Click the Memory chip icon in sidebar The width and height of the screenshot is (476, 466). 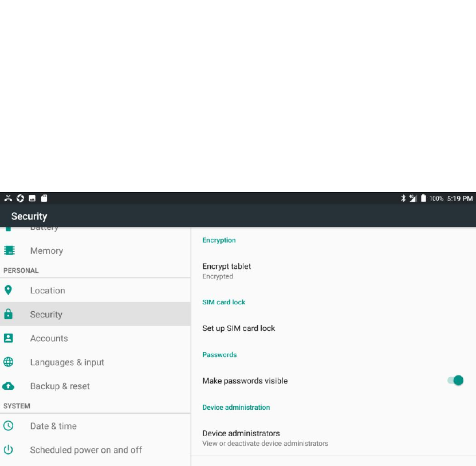pyautogui.click(x=9, y=250)
